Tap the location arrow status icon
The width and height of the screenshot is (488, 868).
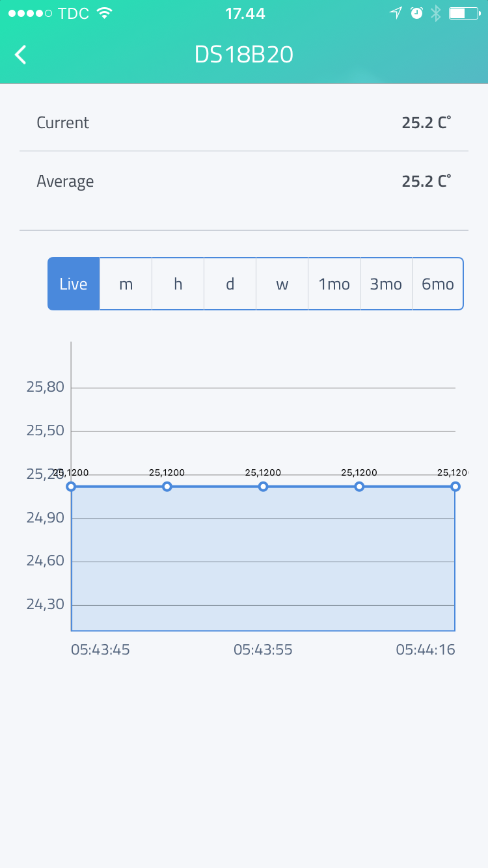(x=396, y=13)
